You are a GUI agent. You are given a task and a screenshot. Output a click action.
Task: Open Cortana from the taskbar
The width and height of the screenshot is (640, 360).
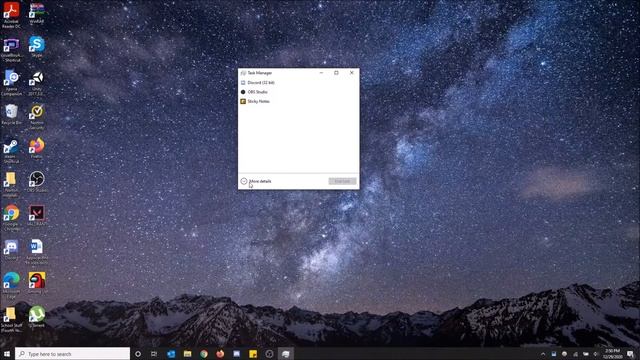click(138, 354)
